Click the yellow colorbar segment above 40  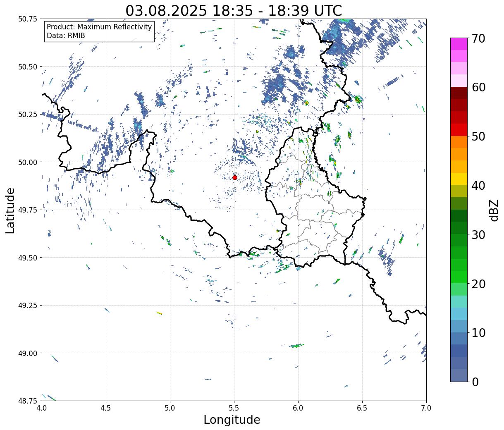[459, 179]
